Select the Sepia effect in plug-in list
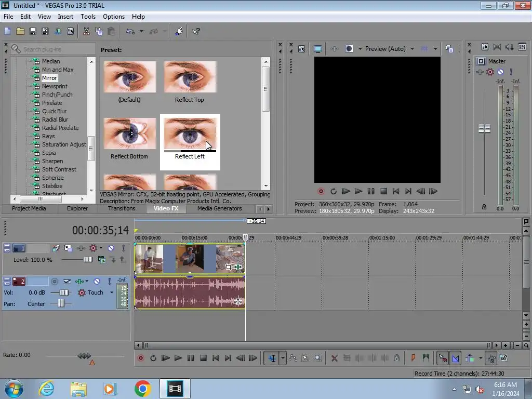532x399 pixels. click(49, 153)
